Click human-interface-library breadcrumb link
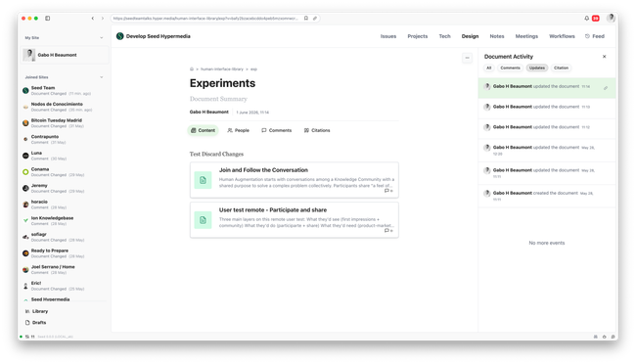The image size is (636, 364). (222, 69)
